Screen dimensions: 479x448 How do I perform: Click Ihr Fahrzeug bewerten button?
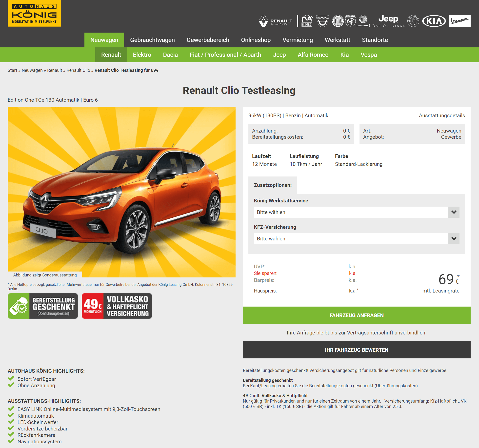tap(357, 350)
